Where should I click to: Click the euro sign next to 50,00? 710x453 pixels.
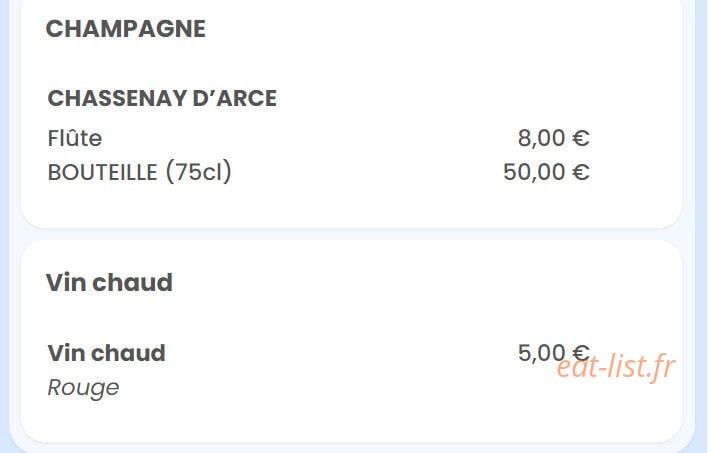click(580, 173)
